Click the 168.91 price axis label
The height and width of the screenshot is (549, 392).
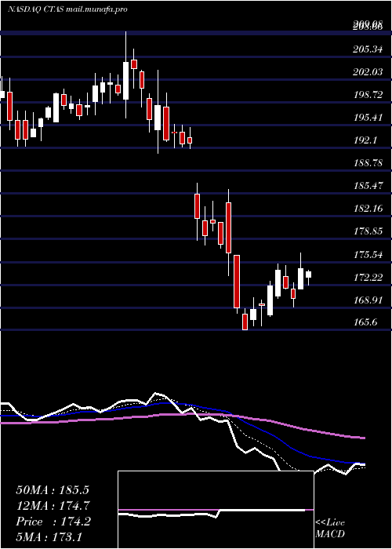(x=367, y=300)
